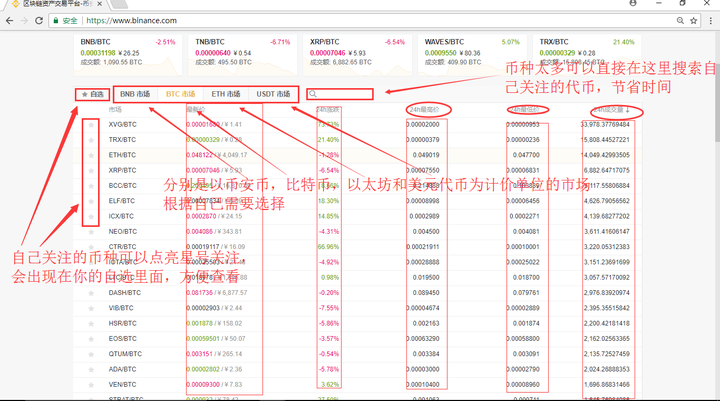
Task: Open XVG/BTC pair in market list
Action: (x=123, y=124)
